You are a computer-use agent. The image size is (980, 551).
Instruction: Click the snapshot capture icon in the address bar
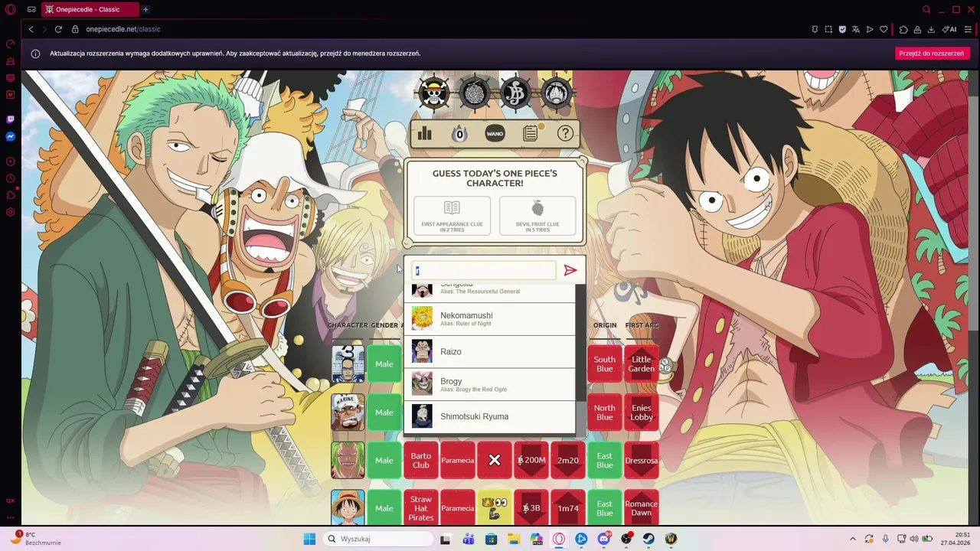pos(828,29)
